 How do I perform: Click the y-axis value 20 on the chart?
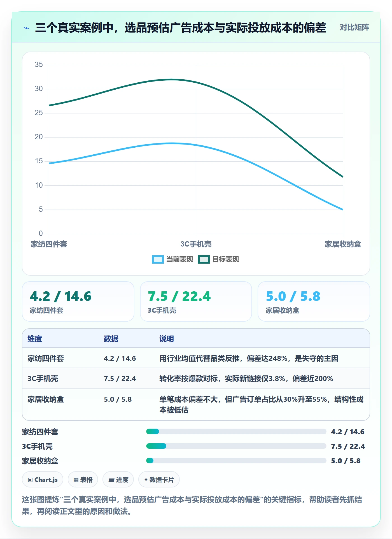pos(39,137)
